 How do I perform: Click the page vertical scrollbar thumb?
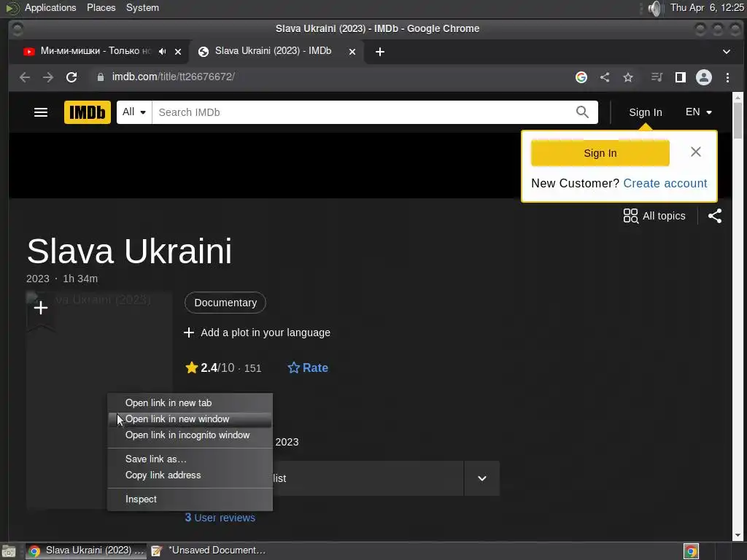(x=738, y=120)
